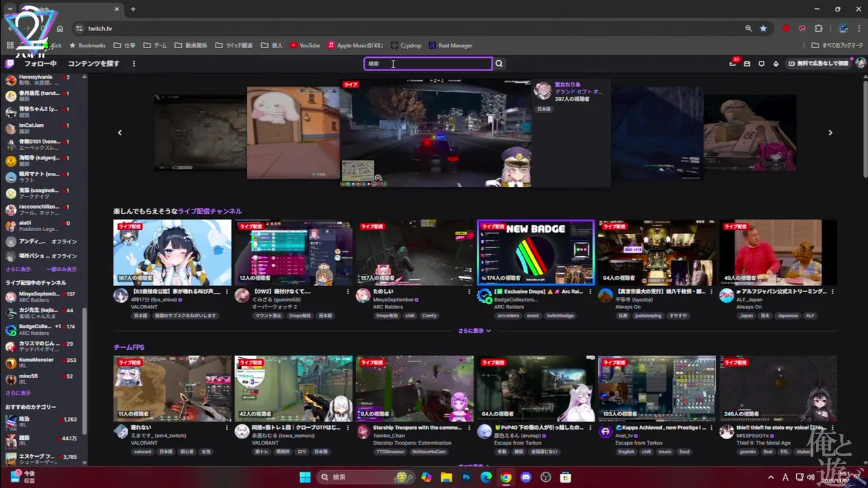Click the search magnifier button
The image size is (868, 488).
click(x=499, y=64)
